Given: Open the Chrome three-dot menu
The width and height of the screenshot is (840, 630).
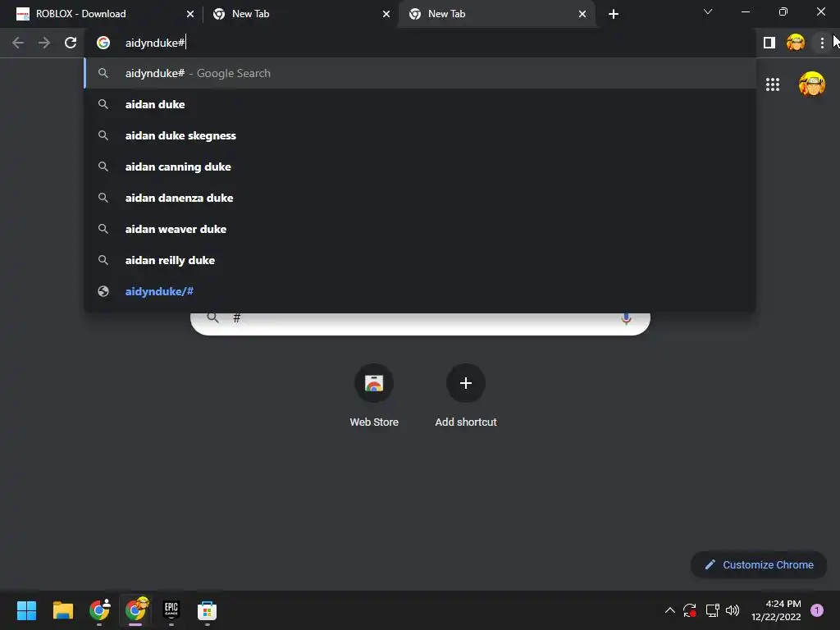Looking at the screenshot, I should [x=822, y=43].
